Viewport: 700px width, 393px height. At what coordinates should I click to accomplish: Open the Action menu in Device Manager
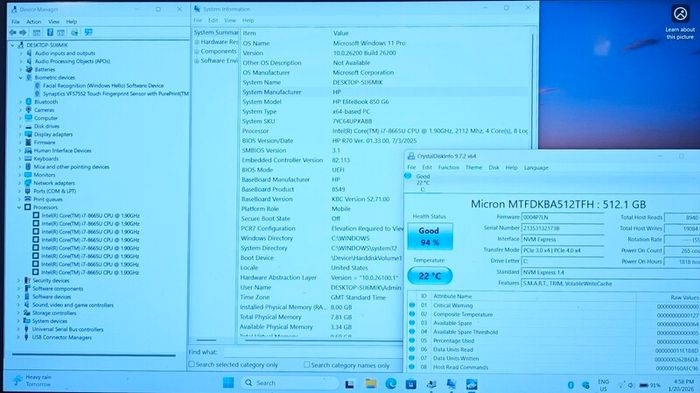tap(33, 21)
